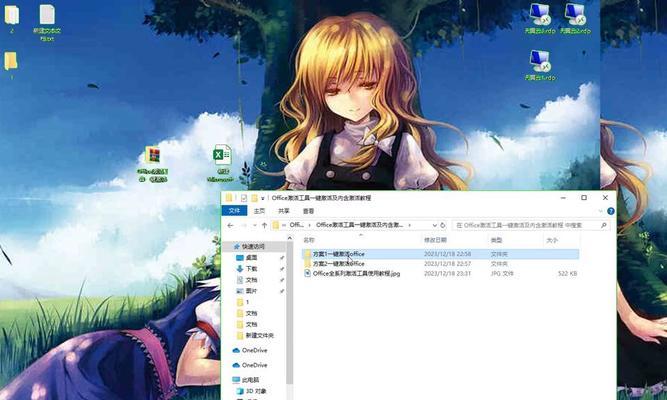Viewport: 667px width, 400px height.
Task: Sort files by the 大小 column
Action: 552,240
